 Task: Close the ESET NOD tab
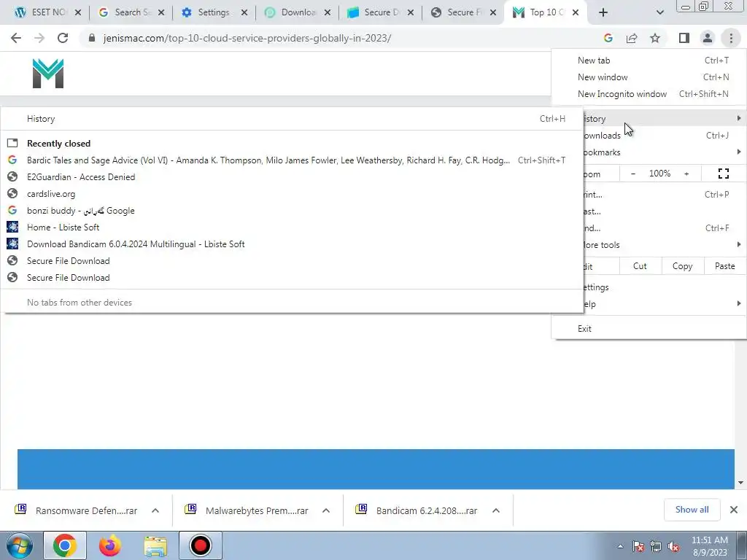point(78,12)
